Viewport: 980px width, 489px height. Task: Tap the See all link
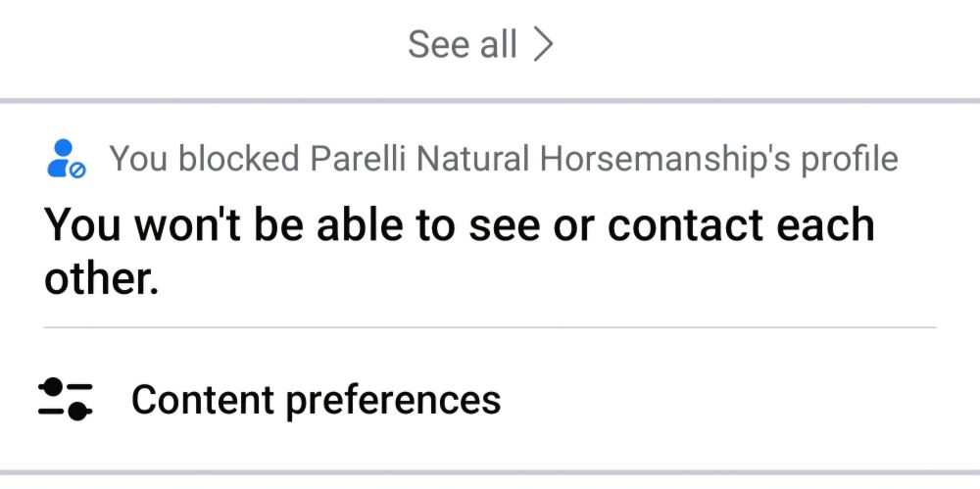pyautogui.click(x=462, y=44)
